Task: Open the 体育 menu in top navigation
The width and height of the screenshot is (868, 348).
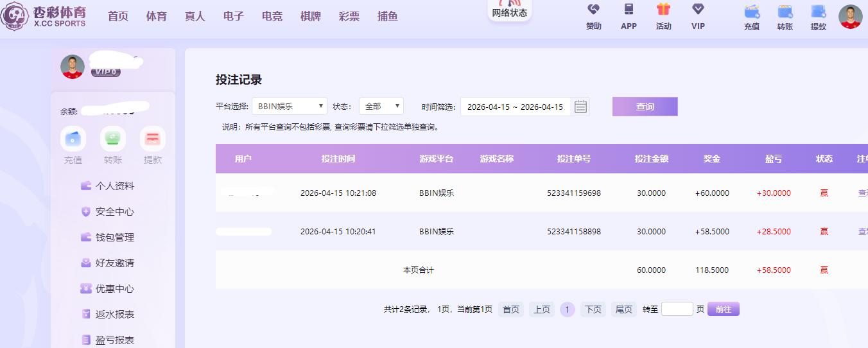Action: 157,17
